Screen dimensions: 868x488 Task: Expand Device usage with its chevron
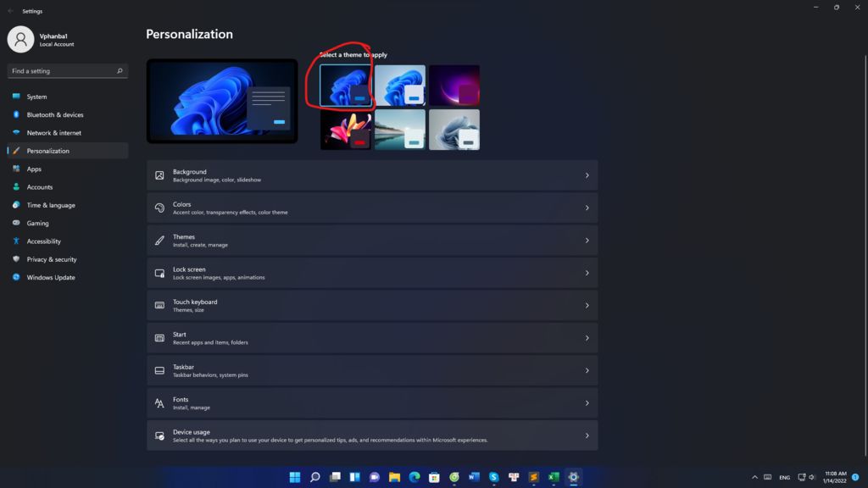pos(587,435)
